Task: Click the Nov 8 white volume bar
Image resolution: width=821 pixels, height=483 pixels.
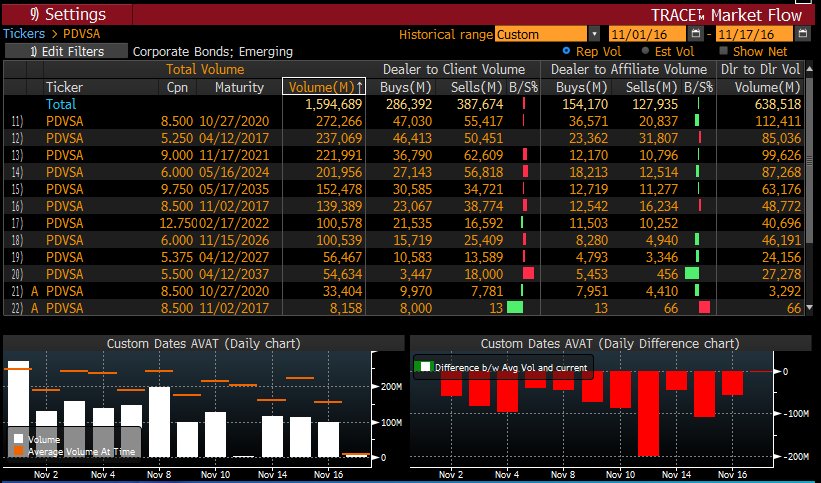Action: (x=160, y=422)
